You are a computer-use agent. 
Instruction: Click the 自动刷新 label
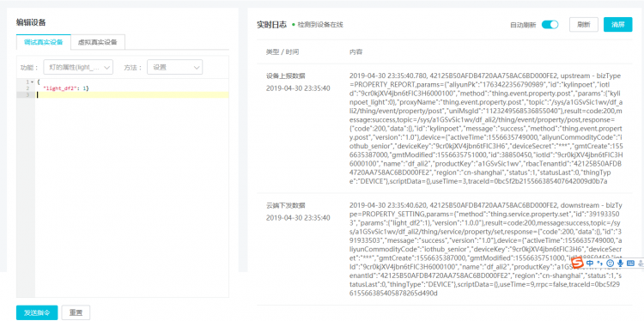click(x=523, y=25)
